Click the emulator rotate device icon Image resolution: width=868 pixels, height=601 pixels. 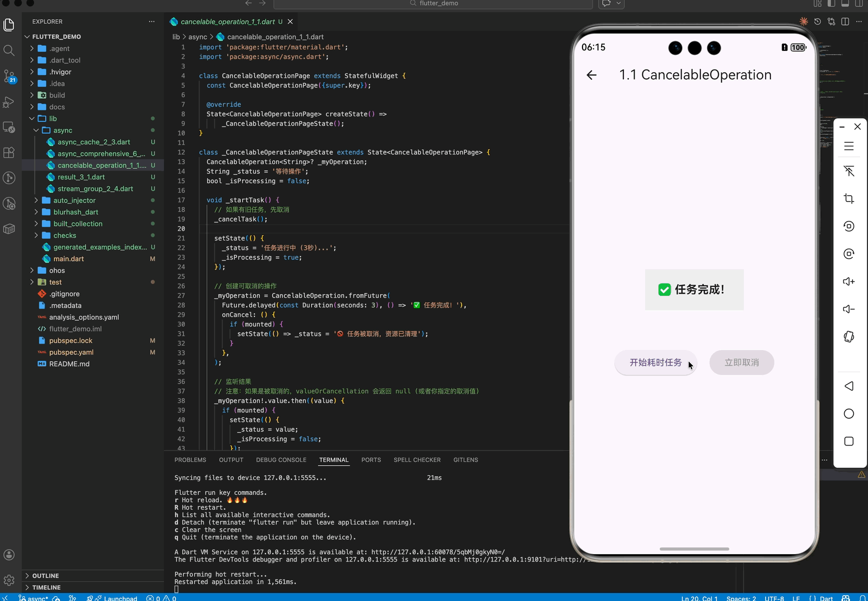pyautogui.click(x=849, y=337)
